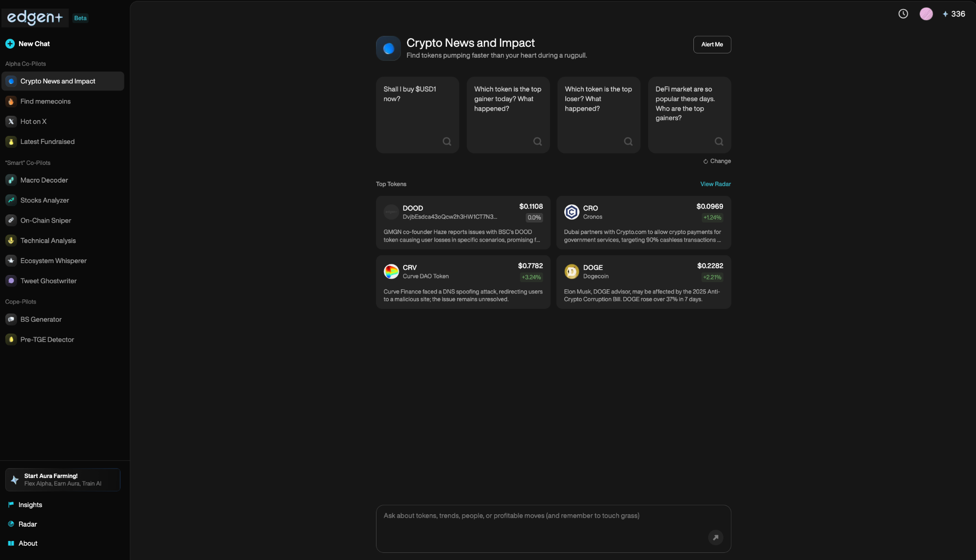
Task: Open the Pre-TGE Detector co-pilot
Action: (47, 340)
